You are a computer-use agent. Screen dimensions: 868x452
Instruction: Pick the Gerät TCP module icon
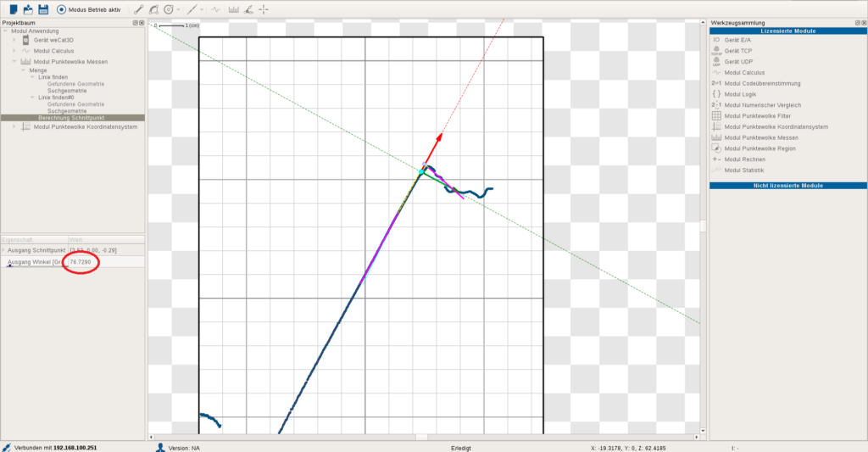pos(716,51)
